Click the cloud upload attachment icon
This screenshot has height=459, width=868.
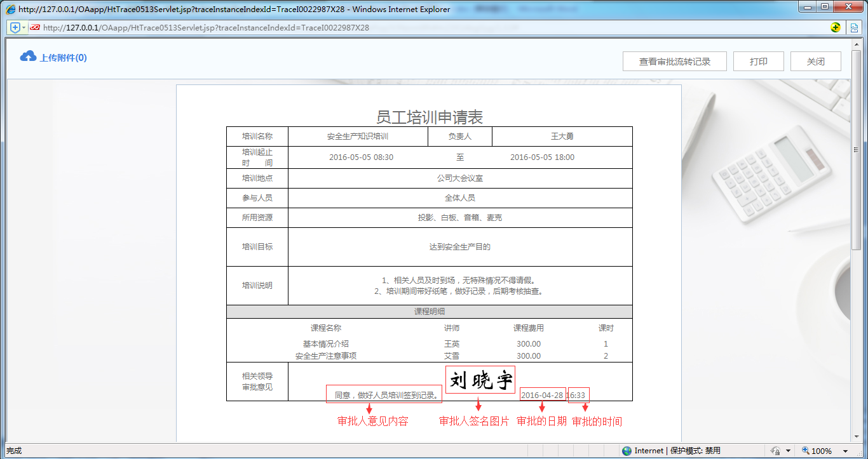click(28, 57)
